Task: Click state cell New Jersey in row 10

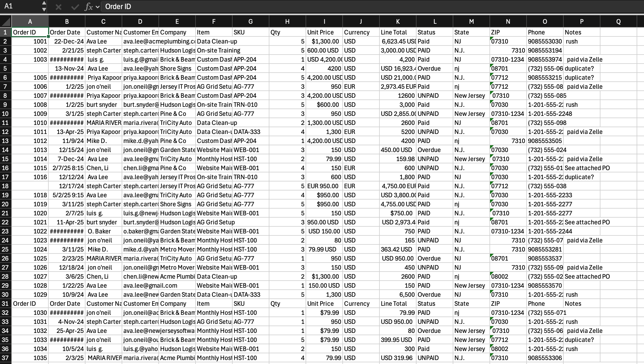Action: (x=471, y=114)
